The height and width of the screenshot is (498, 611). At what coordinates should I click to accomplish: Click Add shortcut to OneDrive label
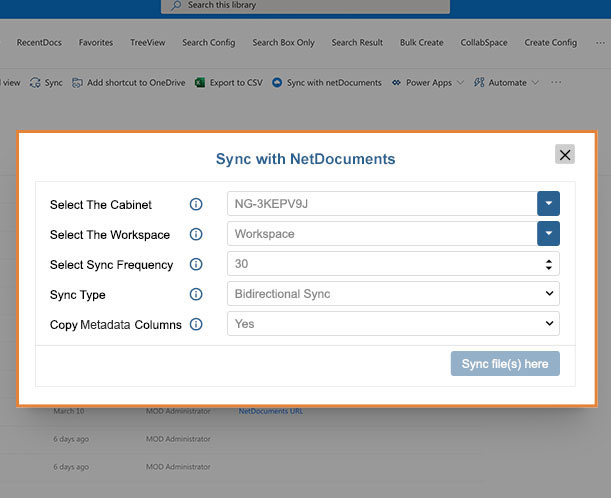click(136, 83)
